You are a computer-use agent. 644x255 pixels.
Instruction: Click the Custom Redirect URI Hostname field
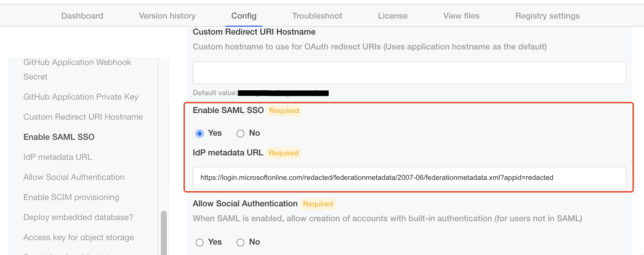click(x=409, y=73)
